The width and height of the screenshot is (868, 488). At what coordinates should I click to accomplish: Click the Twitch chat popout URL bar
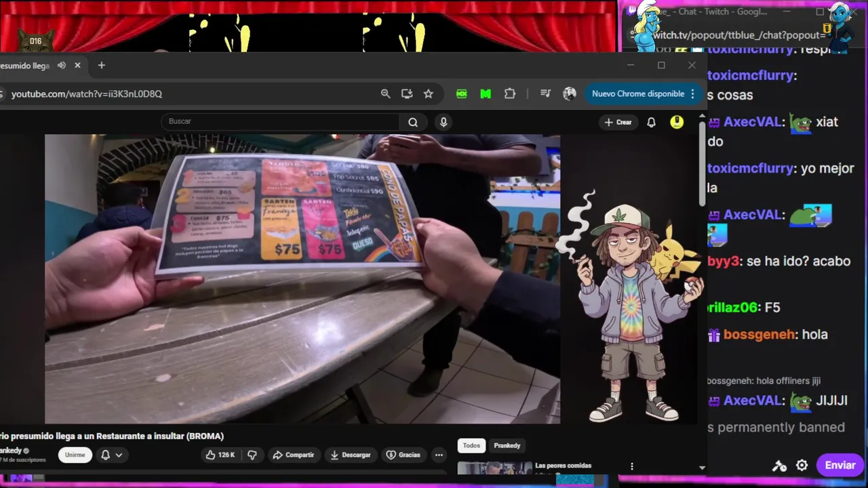point(739,35)
